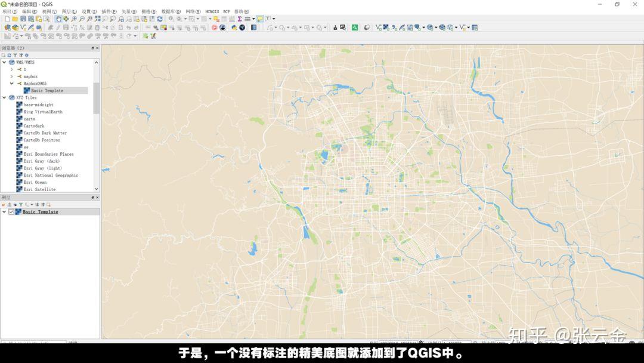Click the Refresh map icon
The height and width of the screenshot is (363, 644).
coord(160,19)
